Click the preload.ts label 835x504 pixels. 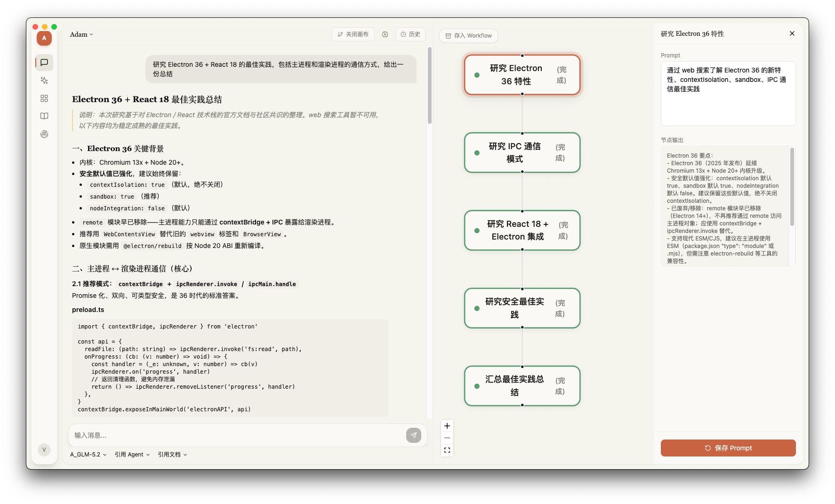pyautogui.click(x=88, y=310)
